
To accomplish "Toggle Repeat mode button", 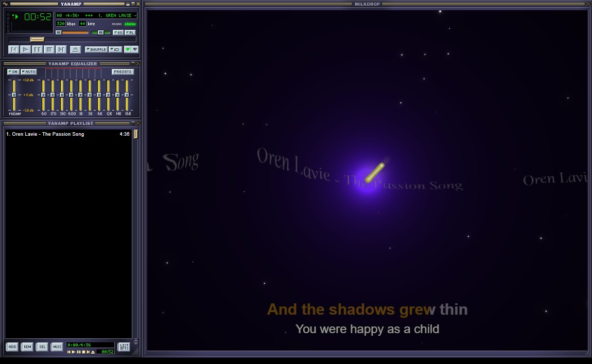I will (115, 49).
